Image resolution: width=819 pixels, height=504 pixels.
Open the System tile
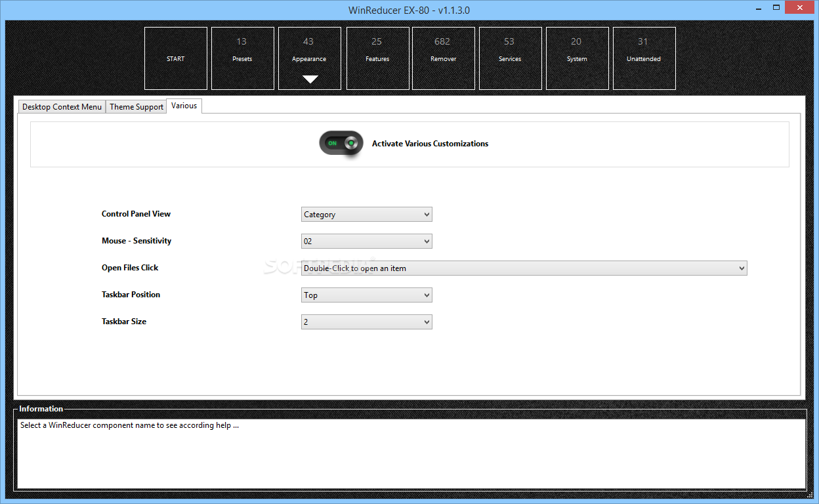pos(577,58)
